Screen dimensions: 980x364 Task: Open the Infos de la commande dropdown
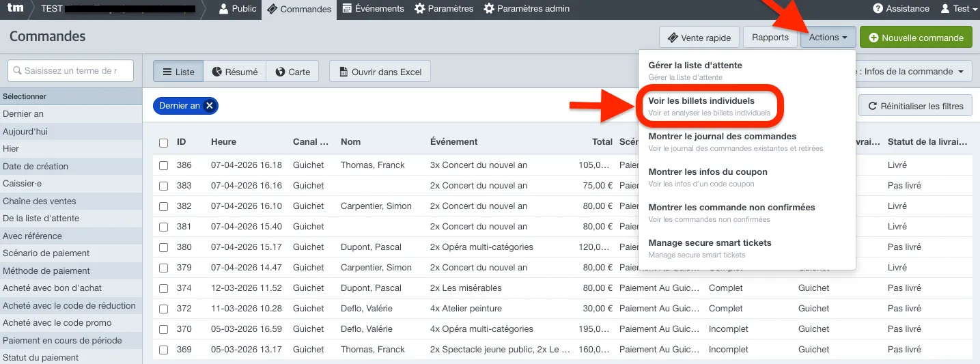click(914, 71)
